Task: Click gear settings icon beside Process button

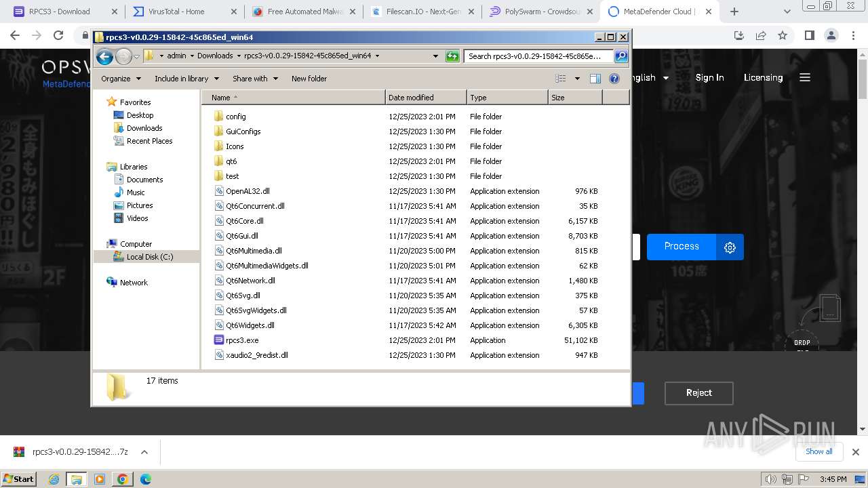Action: (x=730, y=247)
